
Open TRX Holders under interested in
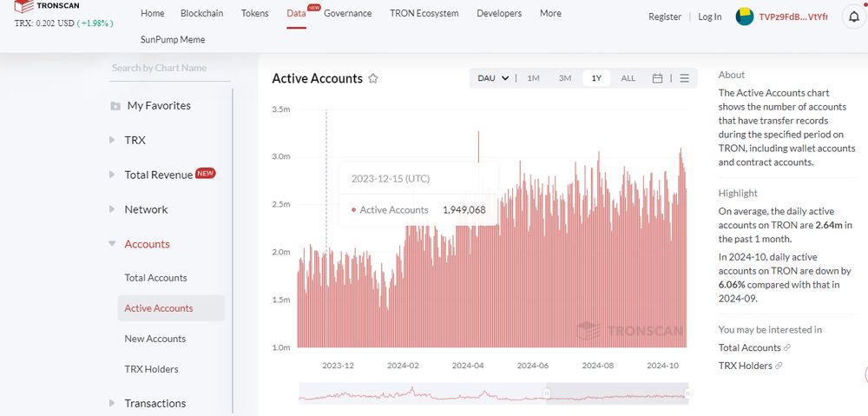click(745, 366)
